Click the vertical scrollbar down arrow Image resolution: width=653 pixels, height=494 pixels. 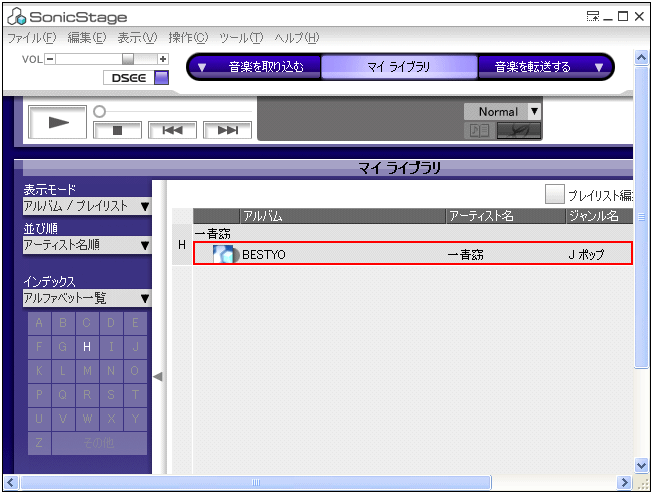click(641, 465)
